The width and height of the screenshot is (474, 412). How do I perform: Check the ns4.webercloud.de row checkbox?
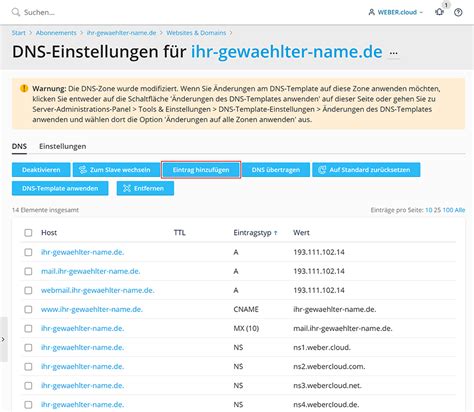click(28, 405)
